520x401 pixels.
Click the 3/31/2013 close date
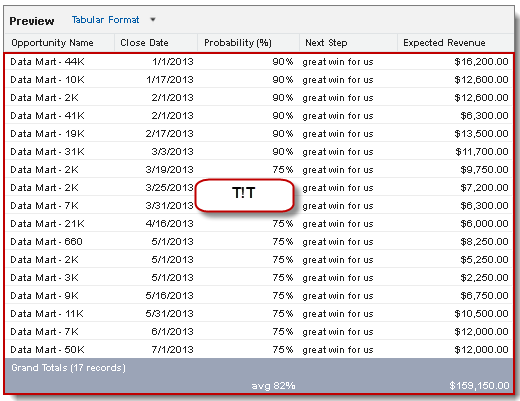tap(169, 206)
